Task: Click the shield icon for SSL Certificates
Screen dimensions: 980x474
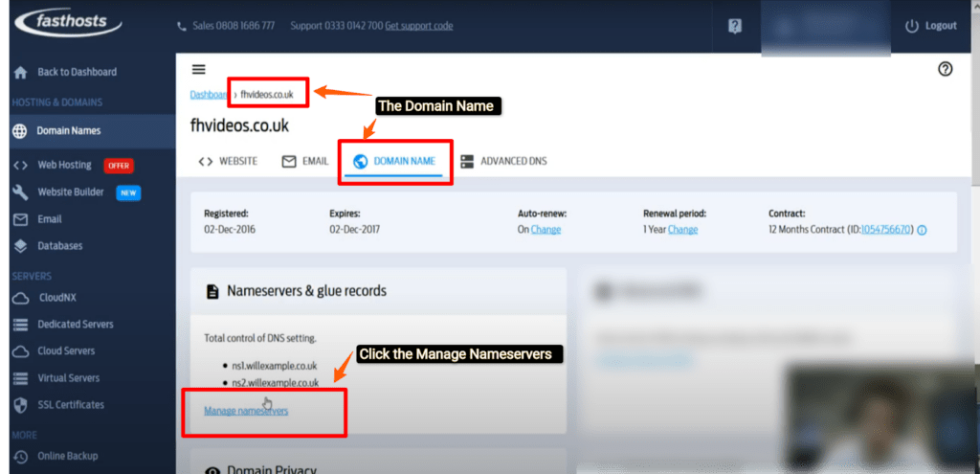Action: coord(21,405)
